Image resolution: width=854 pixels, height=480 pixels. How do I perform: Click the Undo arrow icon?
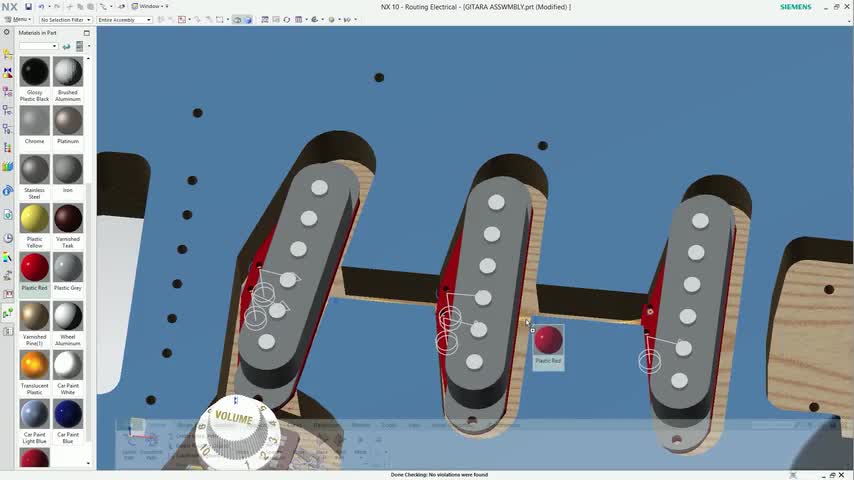tap(41, 7)
